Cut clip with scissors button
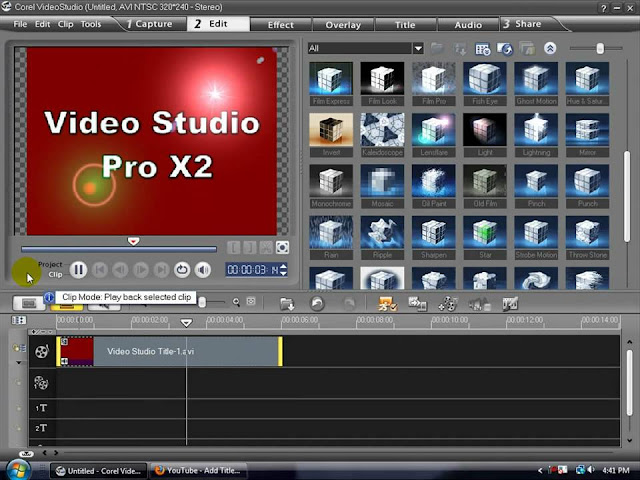Viewport: 640px width, 480px height. [x=266, y=247]
